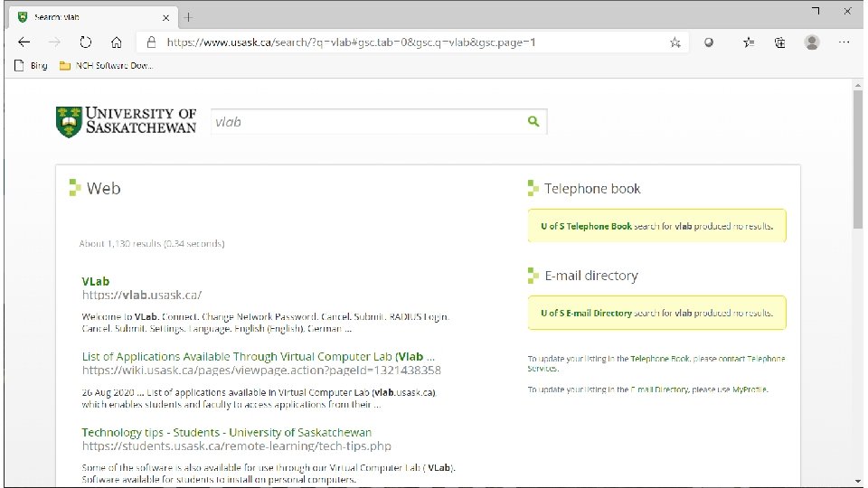The height and width of the screenshot is (488, 868).
Task: Go back to the previous page
Action: pos(24,42)
